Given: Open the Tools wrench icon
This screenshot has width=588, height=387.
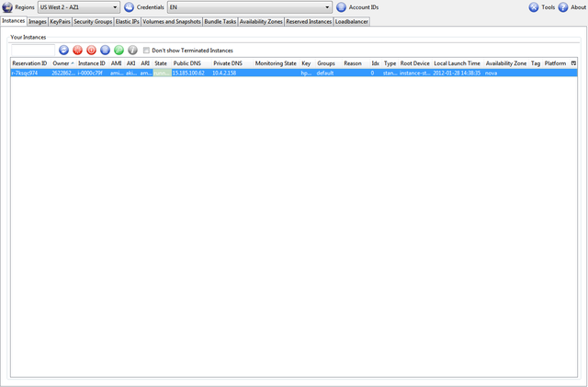Looking at the screenshot, I should tap(534, 7).
